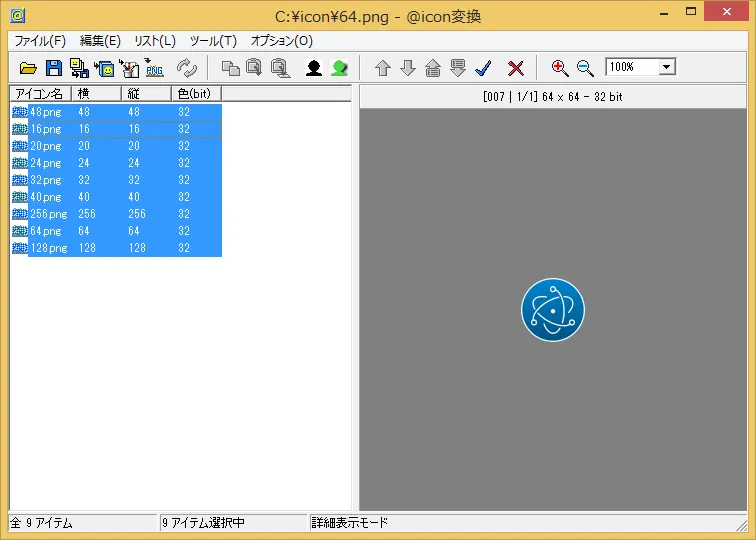Open the ツール(T) menu
The image size is (756, 540).
tap(213, 41)
